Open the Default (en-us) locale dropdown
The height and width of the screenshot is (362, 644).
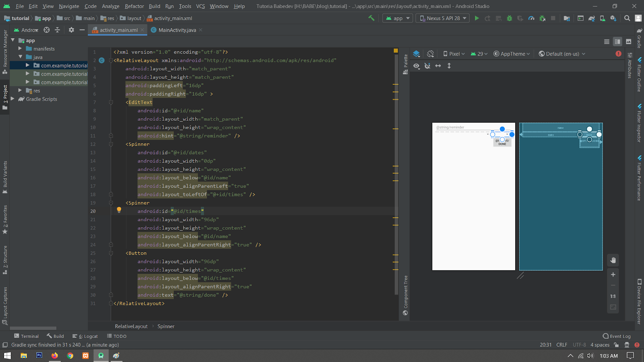pyautogui.click(x=562, y=54)
